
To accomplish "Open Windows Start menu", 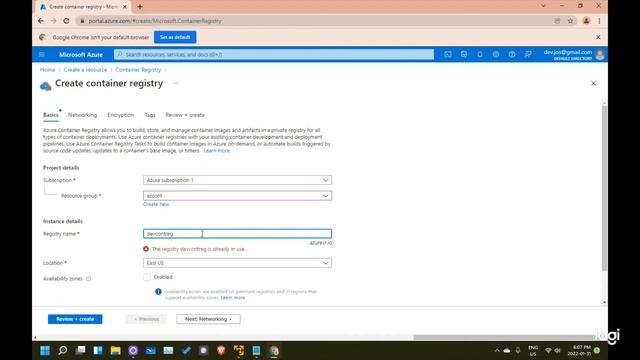I will click(x=45, y=350).
